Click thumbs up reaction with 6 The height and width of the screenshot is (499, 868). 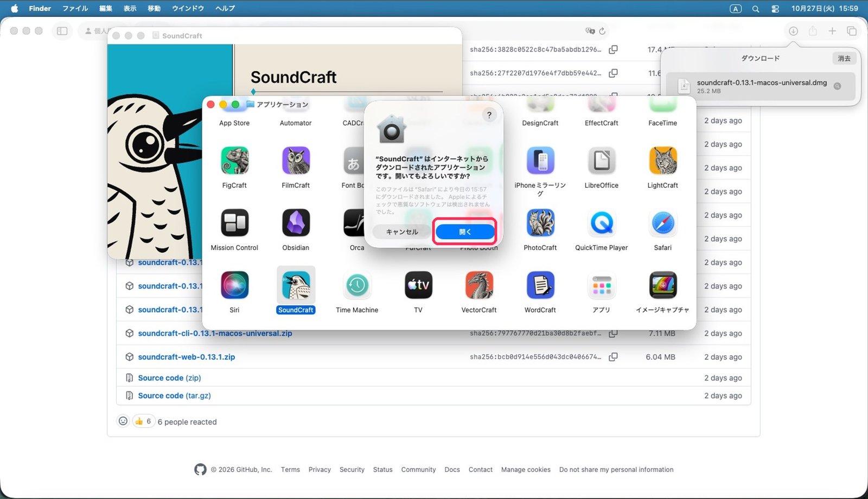coord(143,421)
